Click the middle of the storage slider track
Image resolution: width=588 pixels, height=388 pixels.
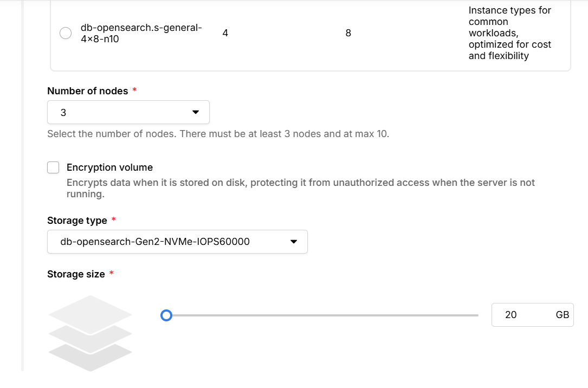322,315
